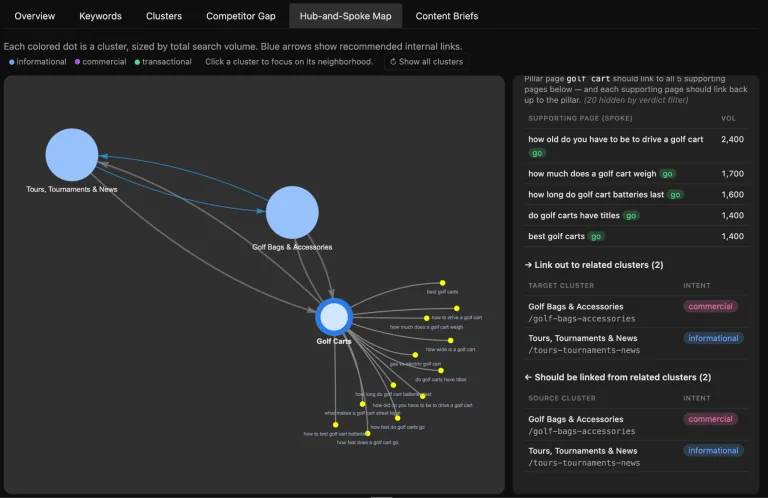This screenshot has height=498, width=768.
Task: Click the yellow dot above how fast do golf carts go
Action: click(398, 418)
